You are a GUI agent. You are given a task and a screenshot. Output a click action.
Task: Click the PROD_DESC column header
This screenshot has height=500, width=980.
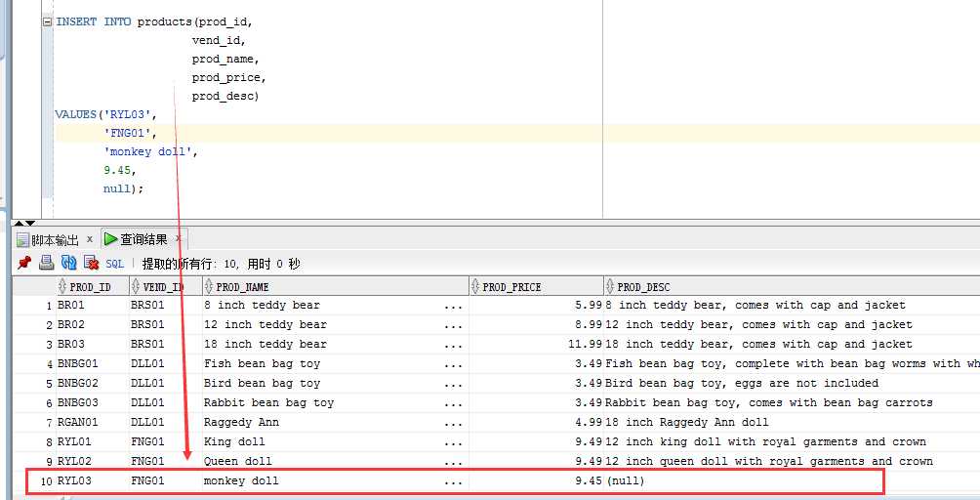[792, 287]
